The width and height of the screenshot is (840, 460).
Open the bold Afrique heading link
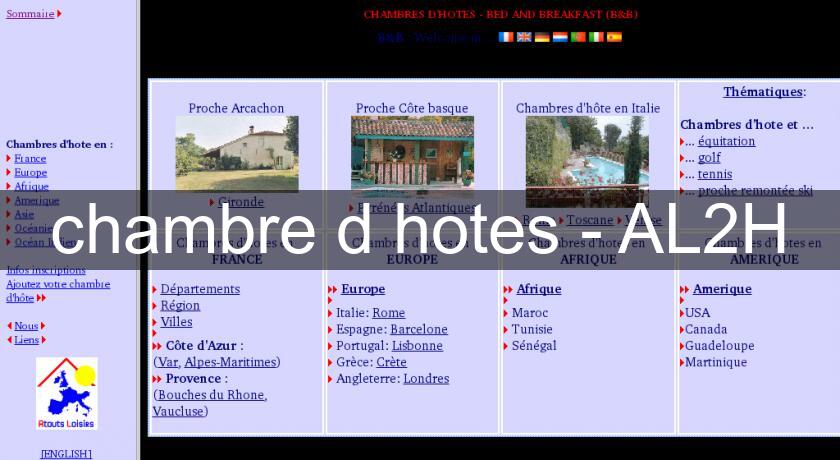point(539,289)
